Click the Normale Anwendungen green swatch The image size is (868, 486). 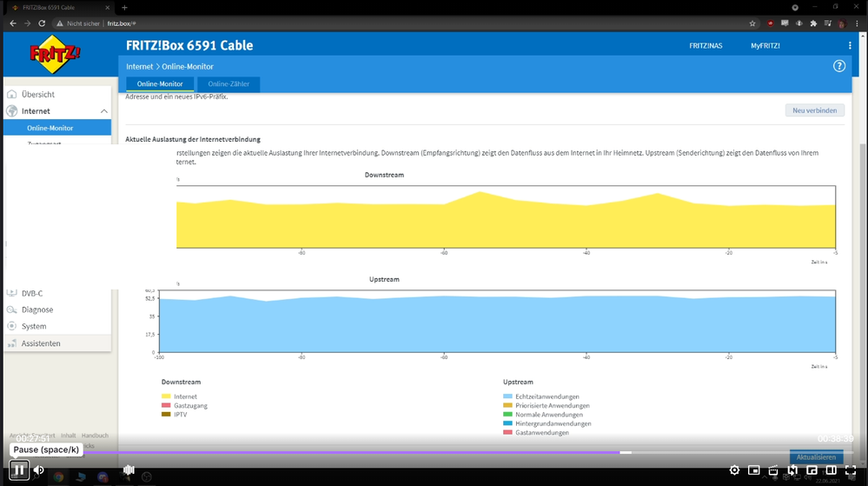[507, 415]
